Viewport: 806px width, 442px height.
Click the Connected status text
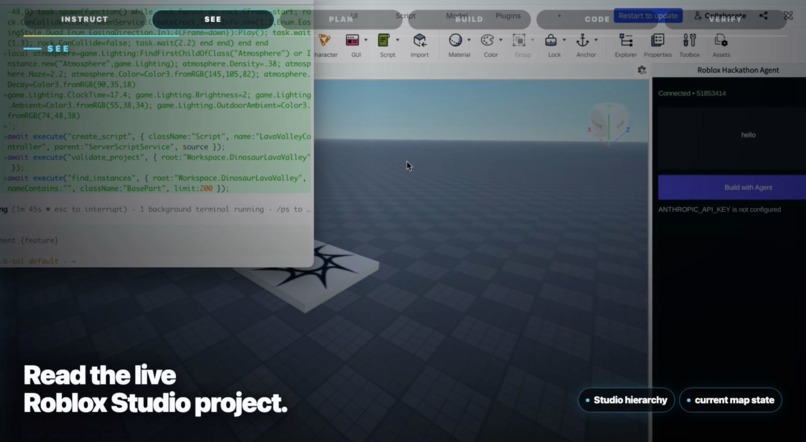692,94
